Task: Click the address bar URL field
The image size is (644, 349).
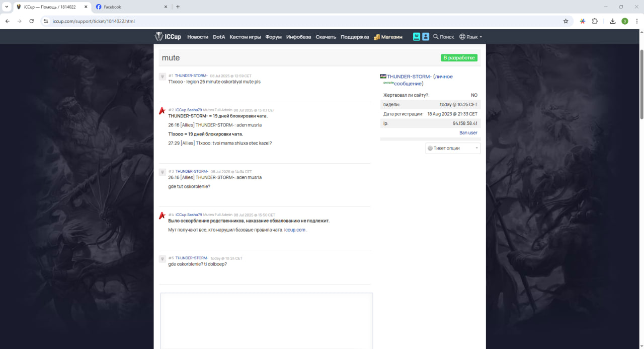Action: (x=302, y=21)
